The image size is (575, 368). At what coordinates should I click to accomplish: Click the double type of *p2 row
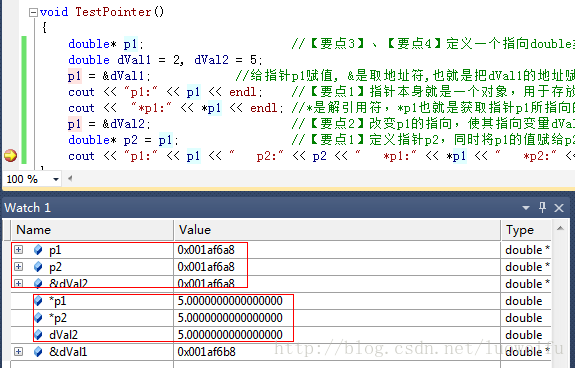(x=524, y=318)
